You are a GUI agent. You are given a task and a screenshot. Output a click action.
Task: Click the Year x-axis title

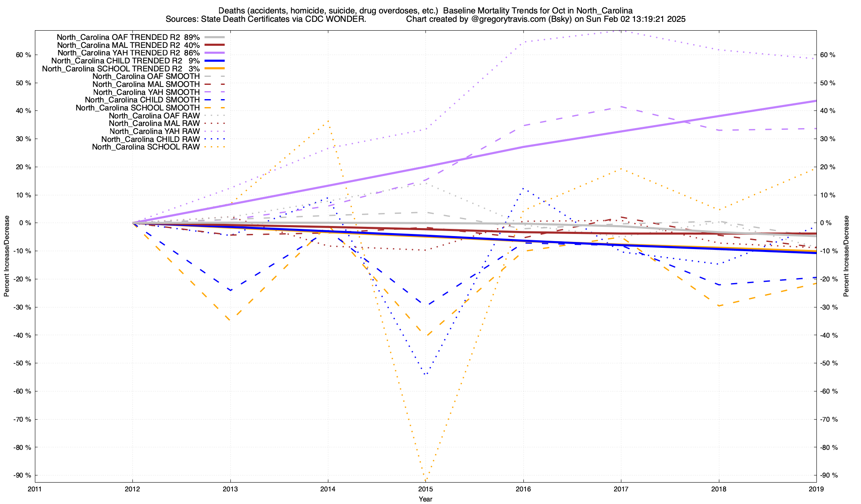[x=425, y=499]
